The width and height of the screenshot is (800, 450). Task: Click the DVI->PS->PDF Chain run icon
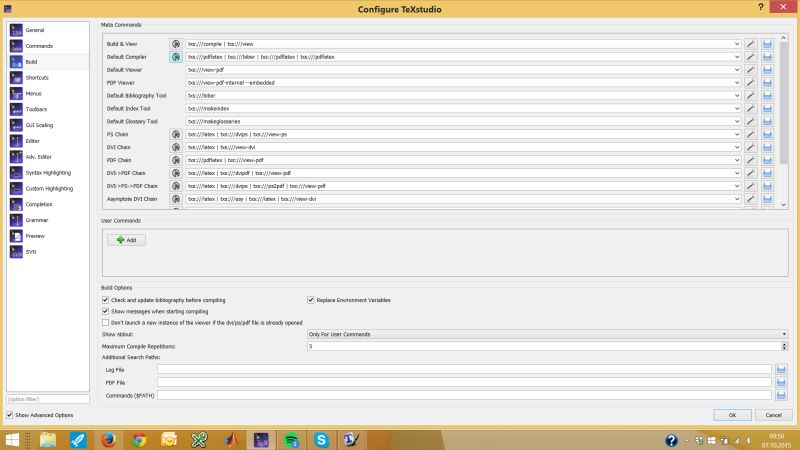(176, 186)
